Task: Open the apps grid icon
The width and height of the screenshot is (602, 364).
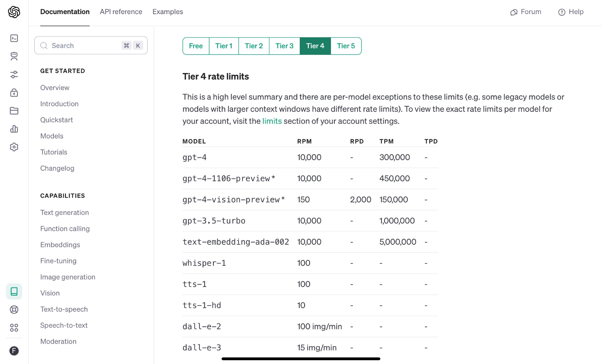Action: click(x=14, y=328)
